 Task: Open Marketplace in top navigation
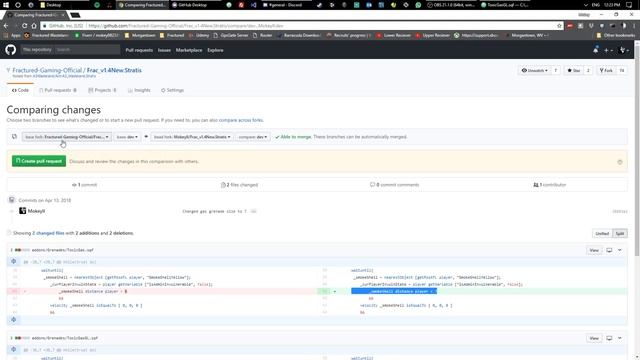point(189,50)
